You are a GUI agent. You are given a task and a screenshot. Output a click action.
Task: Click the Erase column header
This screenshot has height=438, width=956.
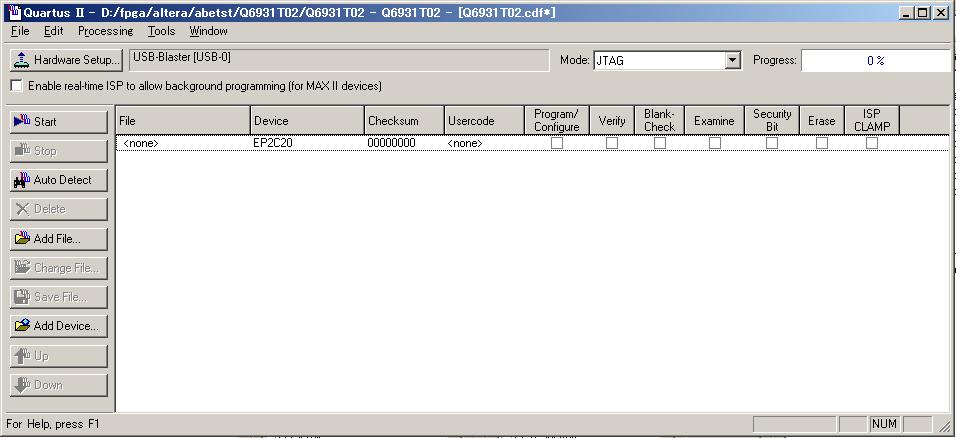[x=822, y=120]
